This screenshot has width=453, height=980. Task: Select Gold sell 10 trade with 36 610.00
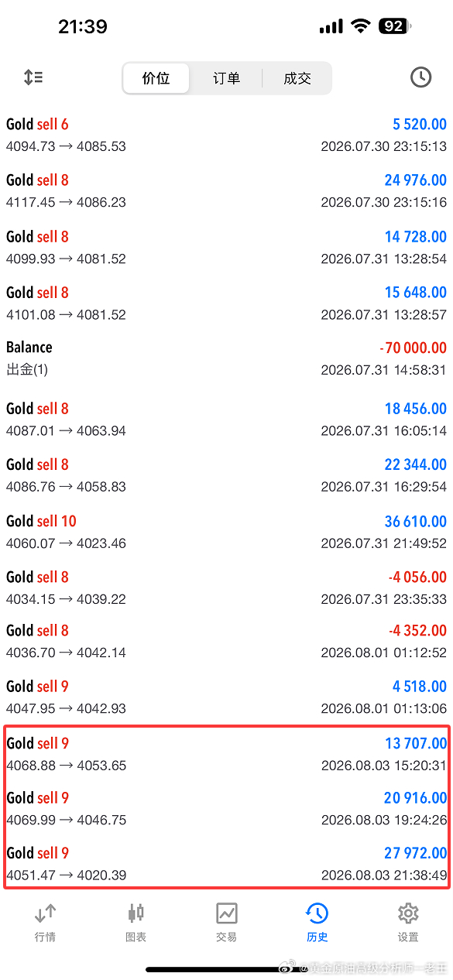coord(226,532)
